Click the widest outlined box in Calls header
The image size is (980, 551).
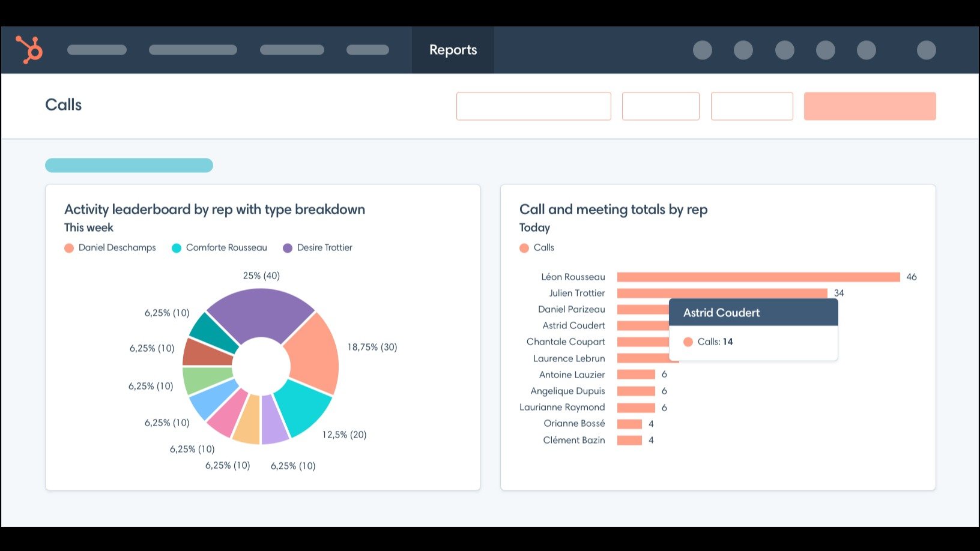pos(533,106)
